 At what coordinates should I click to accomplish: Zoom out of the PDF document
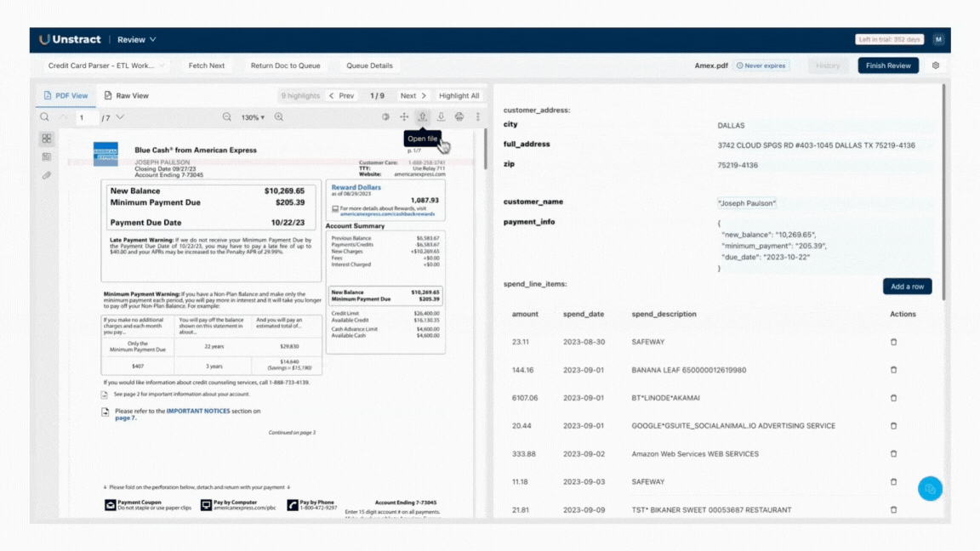[227, 117]
